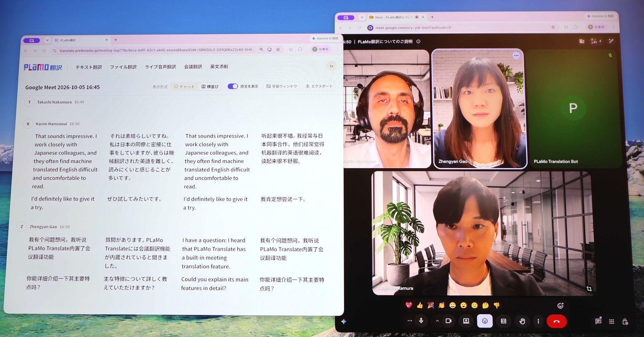The width and height of the screenshot is (644, 337).
Task: Click the 字幕ウィンドウ button
Action: click(x=282, y=86)
